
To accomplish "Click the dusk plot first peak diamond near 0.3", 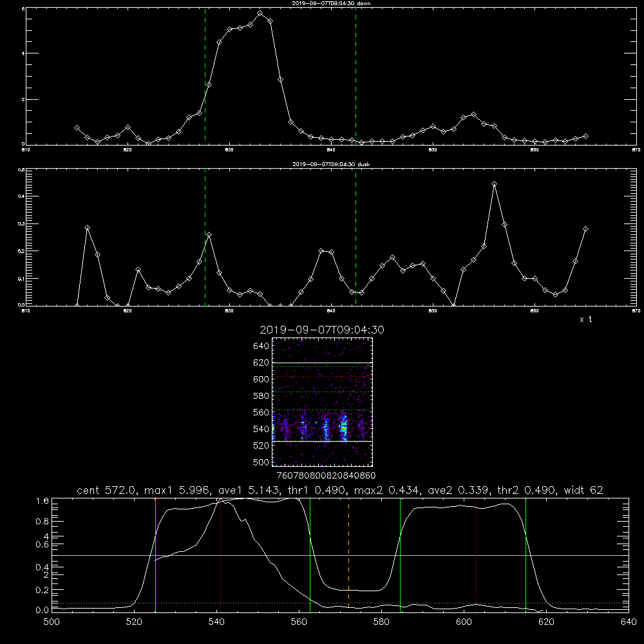I will pos(87,227).
